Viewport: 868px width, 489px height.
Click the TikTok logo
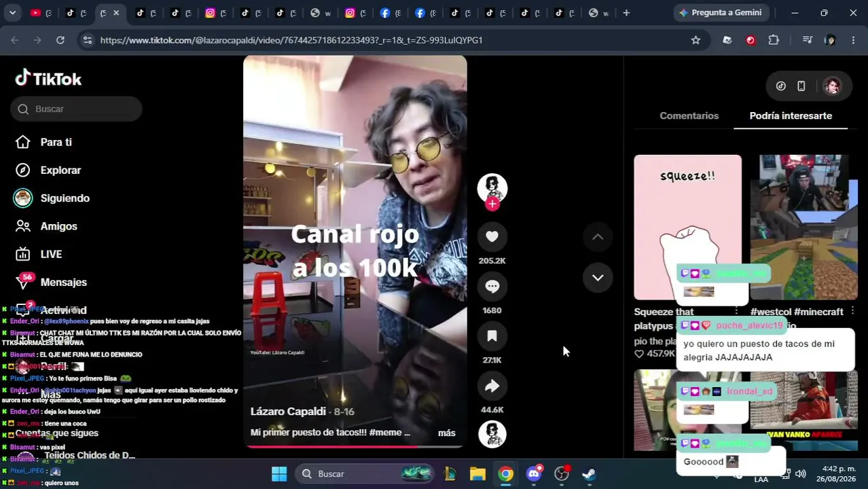tap(48, 79)
